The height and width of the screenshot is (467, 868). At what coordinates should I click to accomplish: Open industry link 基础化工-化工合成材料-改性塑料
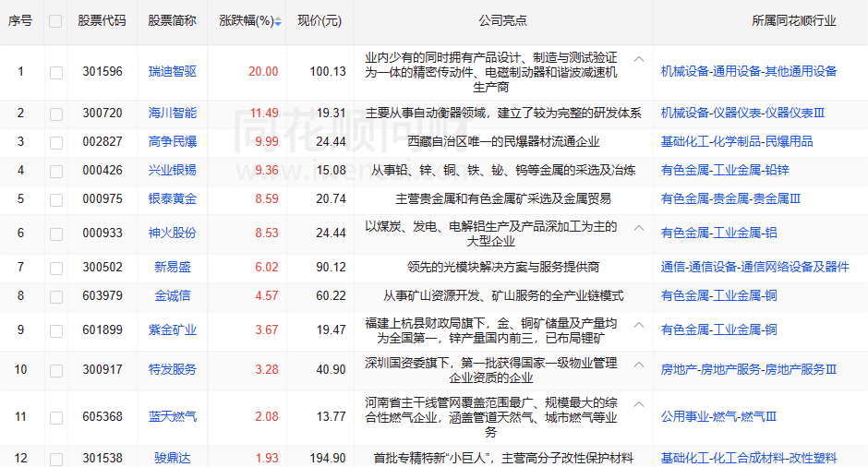coord(749,458)
